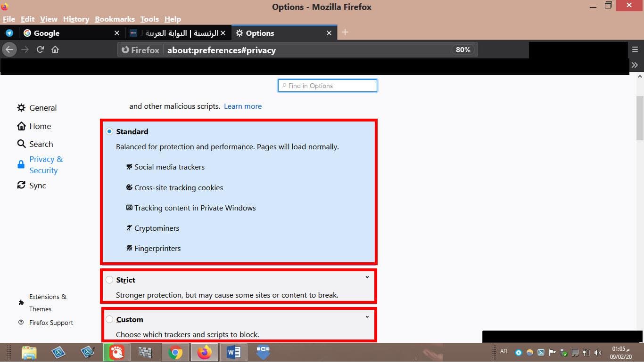
Task: Click the lock icon for Privacy & Security
Action: point(21,165)
